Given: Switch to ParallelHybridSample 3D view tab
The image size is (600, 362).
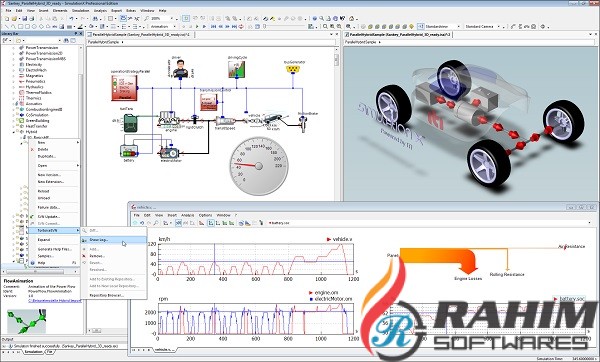Looking at the screenshot, I should pos(398,34).
